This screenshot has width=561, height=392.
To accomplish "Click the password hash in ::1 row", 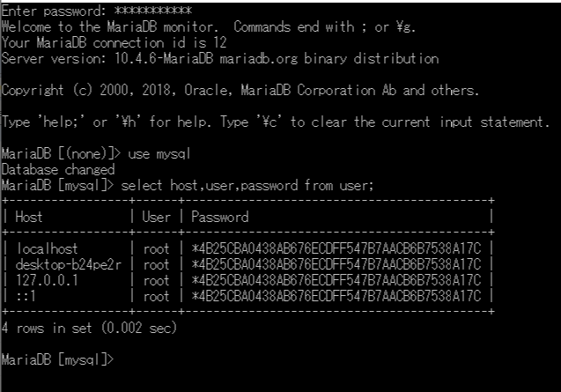I will click(x=336, y=296).
